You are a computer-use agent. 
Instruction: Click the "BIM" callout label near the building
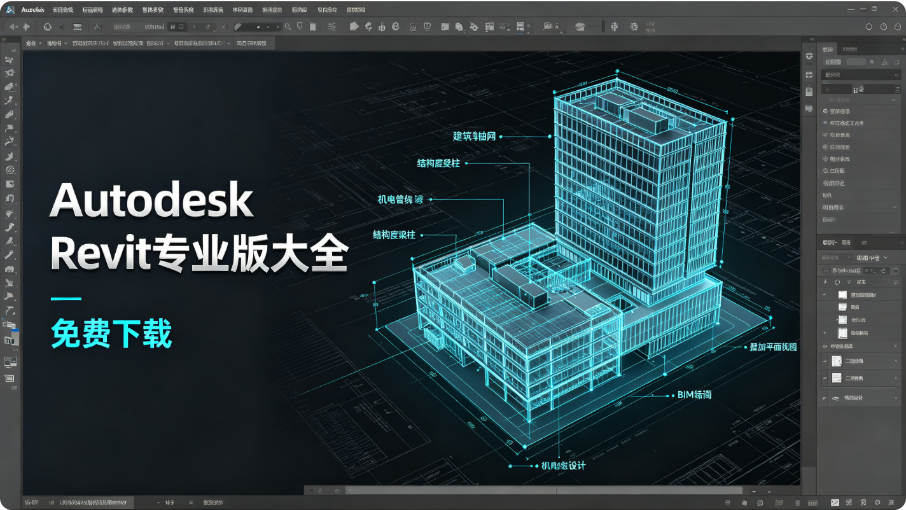click(694, 395)
